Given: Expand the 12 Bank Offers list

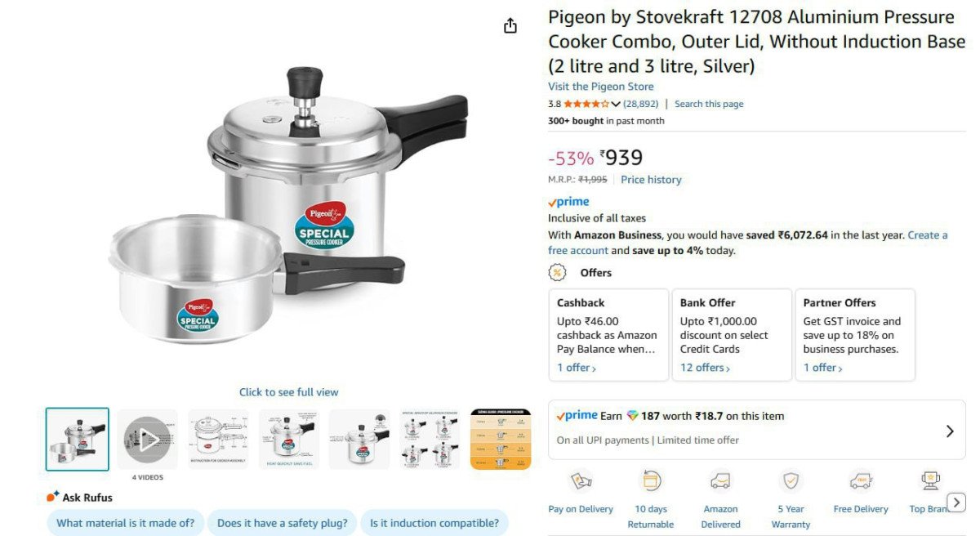Looking at the screenshot, I should 703,367.
